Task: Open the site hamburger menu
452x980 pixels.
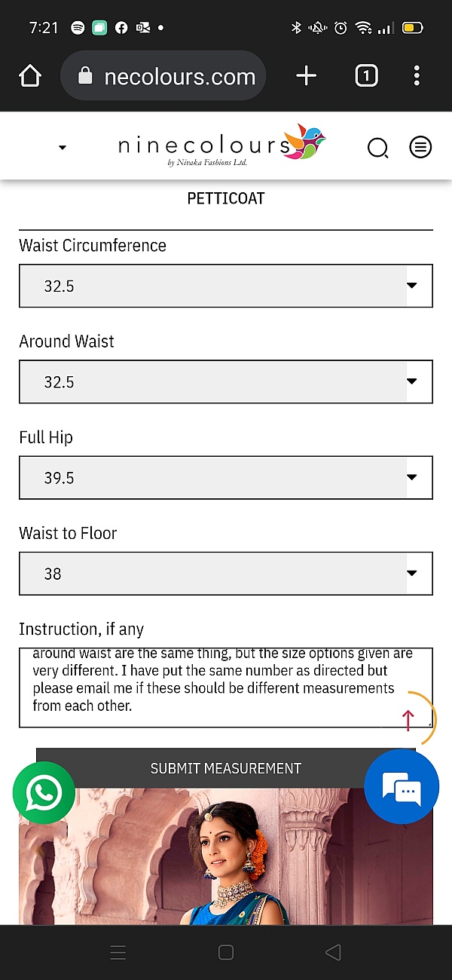Action: 420,147
